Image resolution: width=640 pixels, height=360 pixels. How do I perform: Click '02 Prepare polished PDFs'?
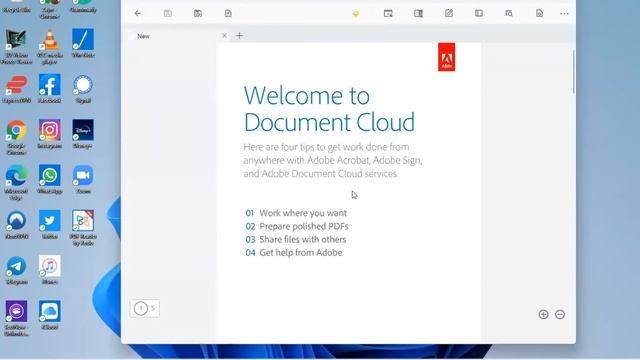[x=297, y=226]
